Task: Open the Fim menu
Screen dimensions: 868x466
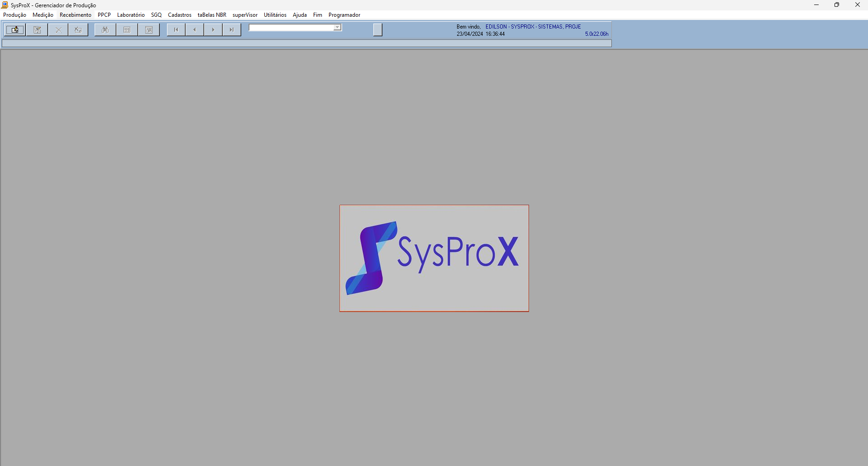Action: tap(318, 15)
